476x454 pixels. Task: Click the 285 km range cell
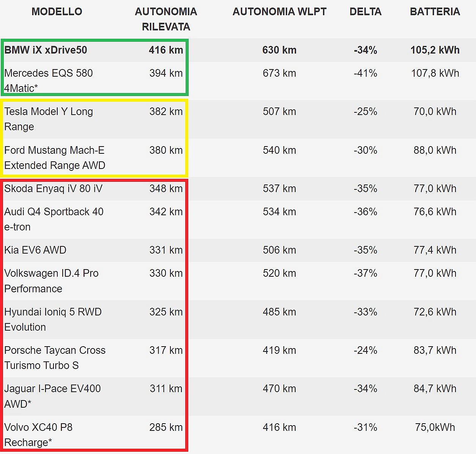pyautogui.click(x=166, y=427)
